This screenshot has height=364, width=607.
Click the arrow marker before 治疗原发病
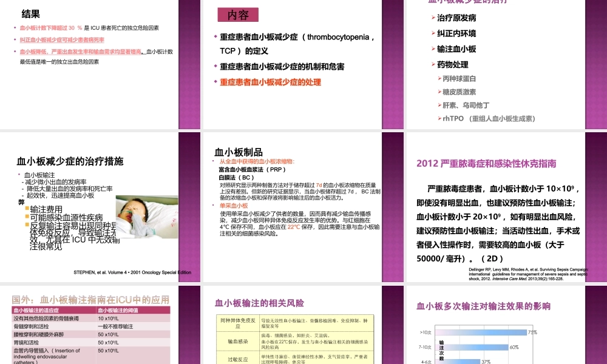click(x=433, y=18)
